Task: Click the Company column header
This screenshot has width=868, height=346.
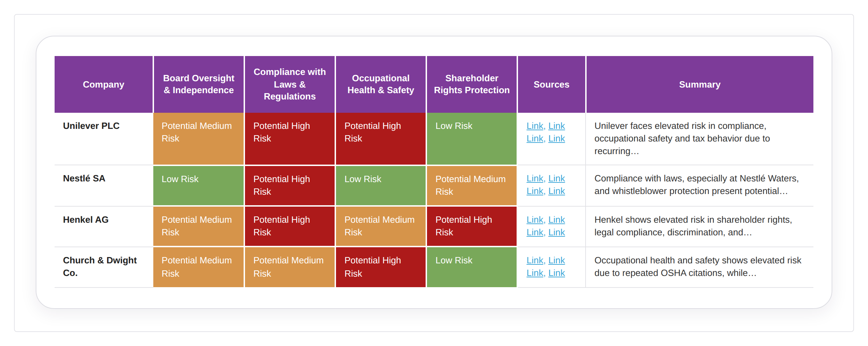Action: point(104,84)
